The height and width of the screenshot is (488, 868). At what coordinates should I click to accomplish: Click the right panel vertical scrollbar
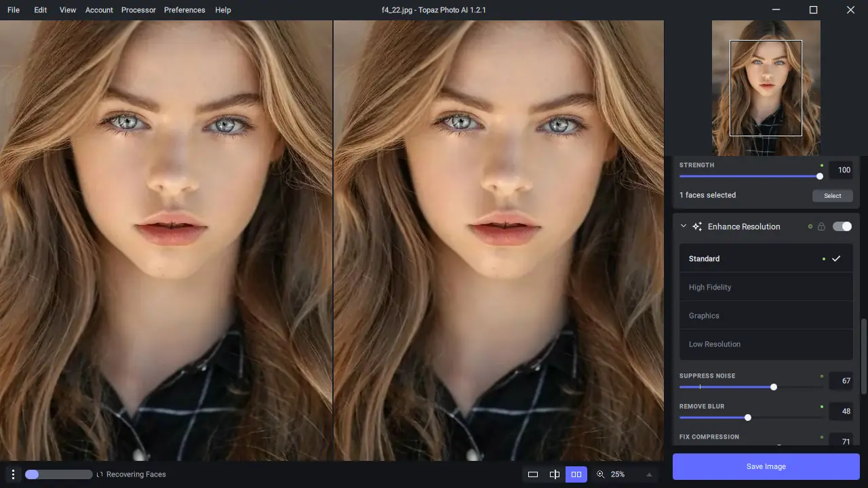click(863, 356)
